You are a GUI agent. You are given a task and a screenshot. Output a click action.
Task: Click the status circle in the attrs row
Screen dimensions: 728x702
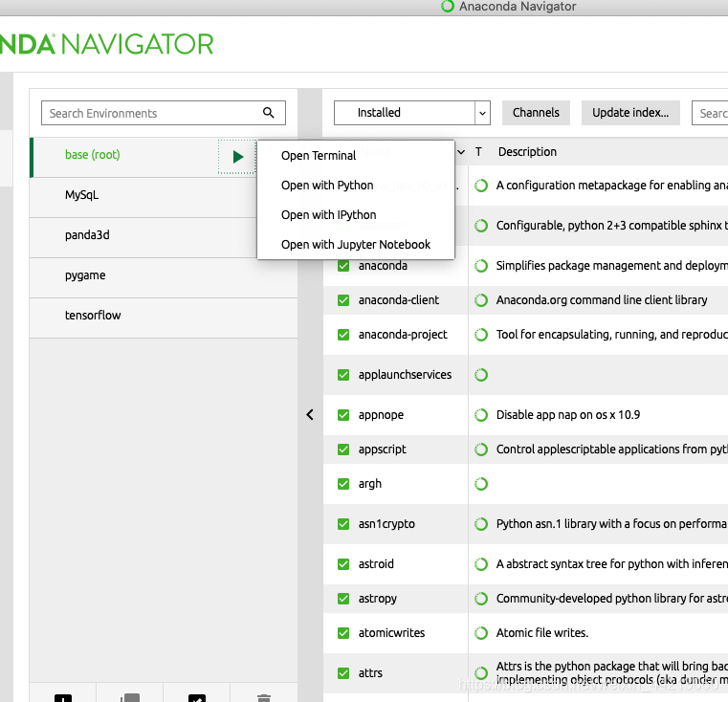481,673
